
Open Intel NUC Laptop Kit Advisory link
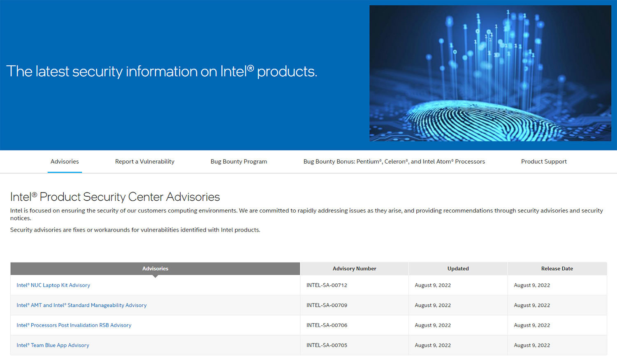[53, 285]
